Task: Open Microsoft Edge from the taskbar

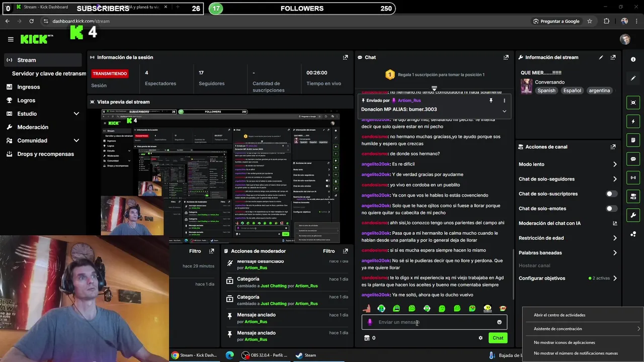Action: (x=230, y=355)
